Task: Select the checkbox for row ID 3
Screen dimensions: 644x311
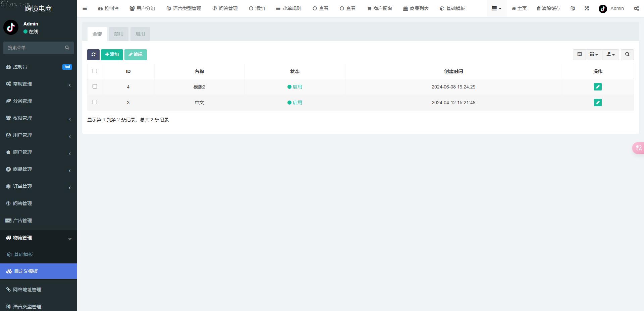Action: [x=95, y=102]
